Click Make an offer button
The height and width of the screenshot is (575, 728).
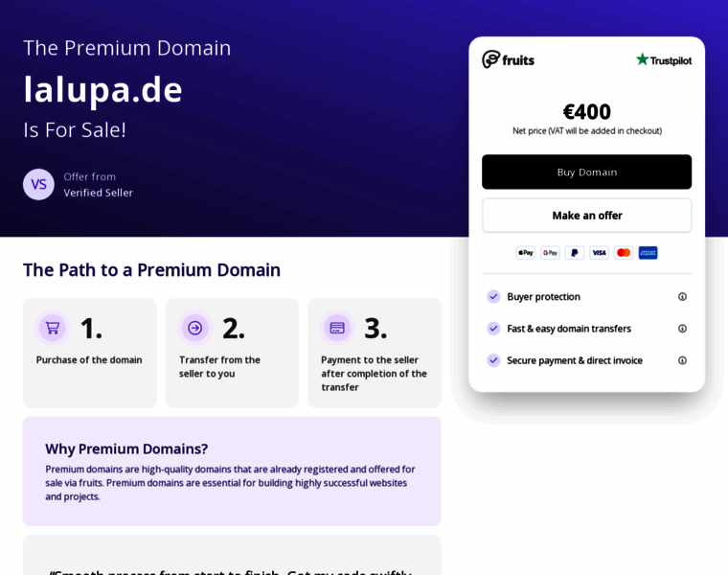coord(586,216)
